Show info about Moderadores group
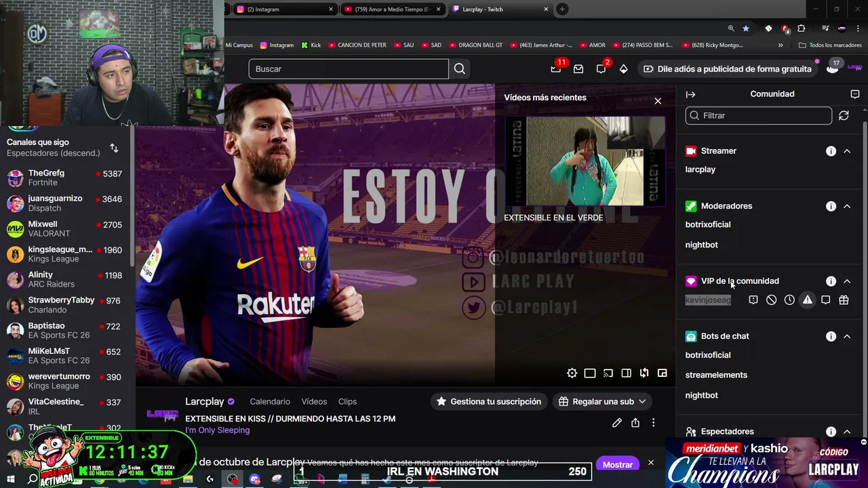 (x=831, y=206)
